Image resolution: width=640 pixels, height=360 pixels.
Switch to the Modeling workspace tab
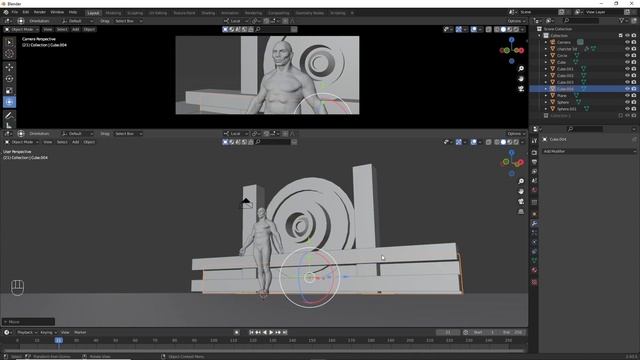pyautogui.click(x=113, y=13)
